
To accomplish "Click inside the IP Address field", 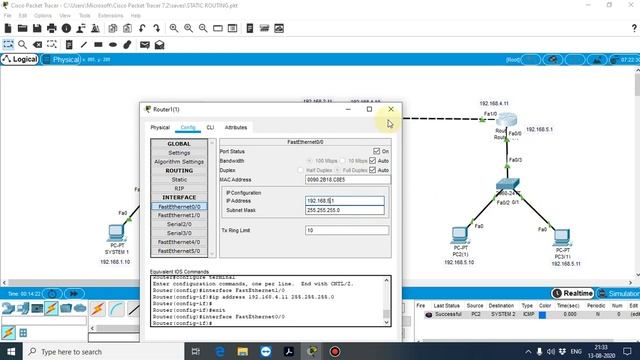I will [344, 200].
